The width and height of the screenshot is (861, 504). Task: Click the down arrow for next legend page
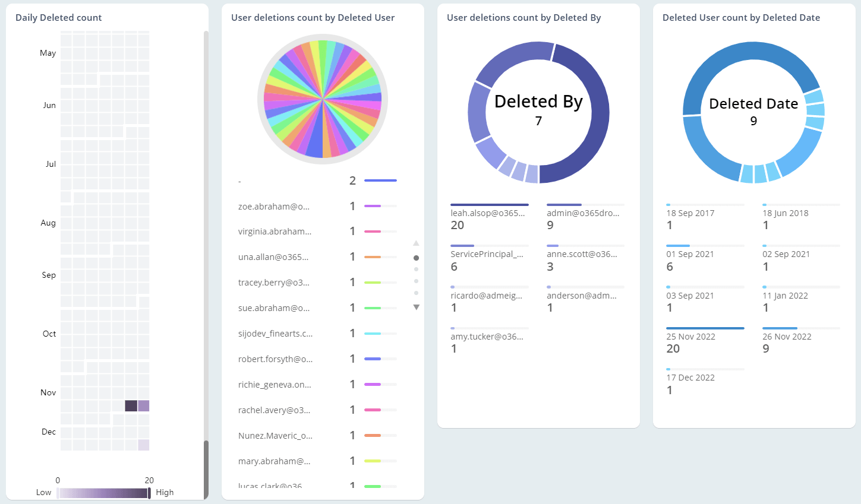point(416,307)
